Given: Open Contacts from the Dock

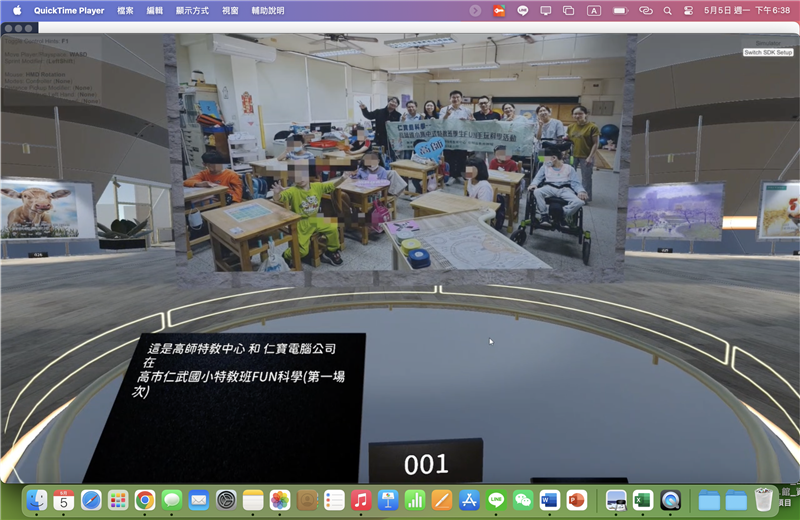Looking at the screenshot, I should pyautogui.click(x=307, y=500).
